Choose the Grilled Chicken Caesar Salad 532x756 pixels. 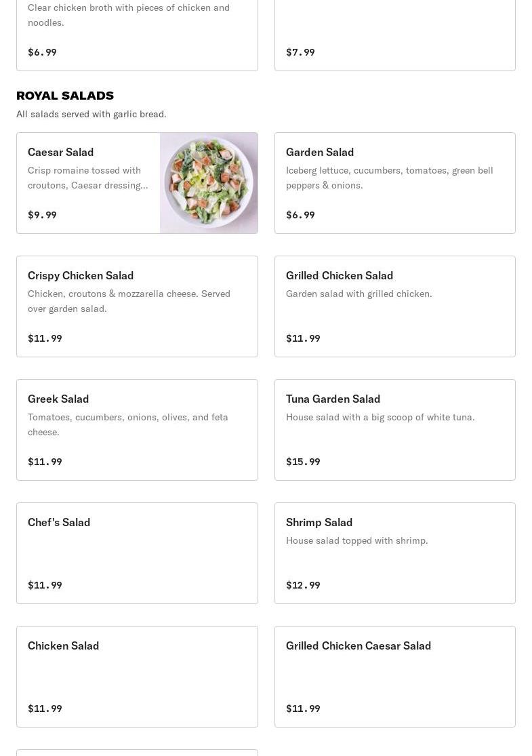point(394,677)
